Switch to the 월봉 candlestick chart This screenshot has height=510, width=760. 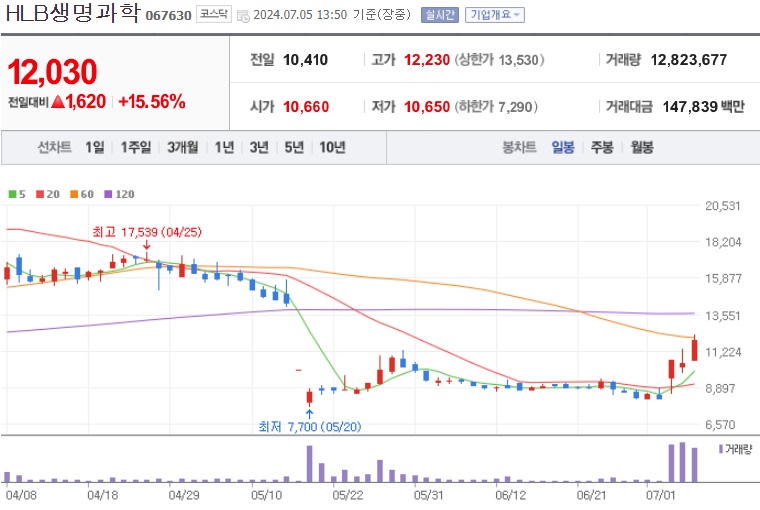[x=642, y=147]
